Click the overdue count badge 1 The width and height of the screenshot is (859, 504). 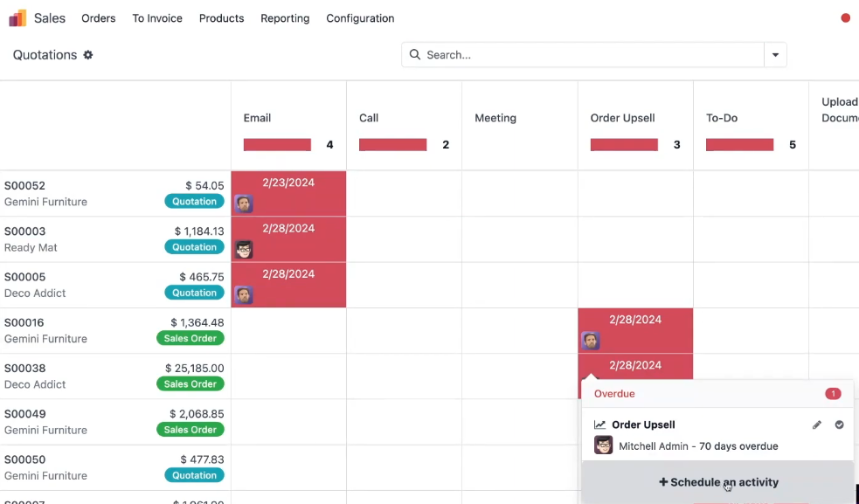[833, 393]
